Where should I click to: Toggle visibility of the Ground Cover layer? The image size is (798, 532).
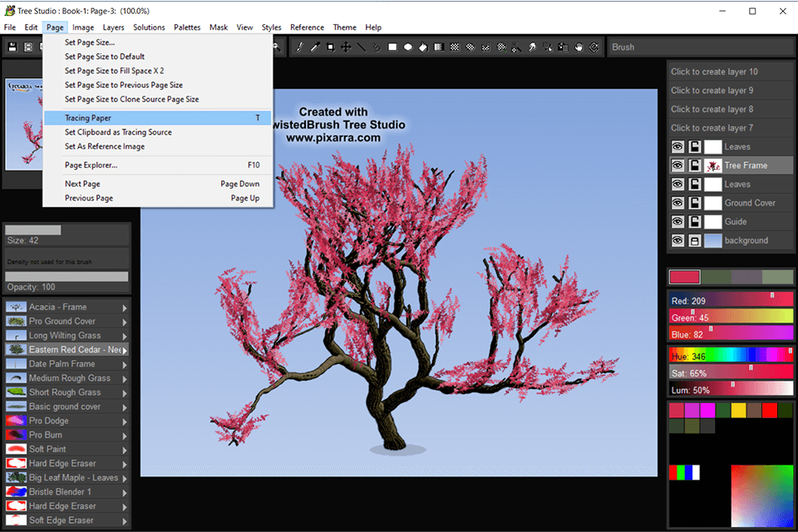point(678,203)
